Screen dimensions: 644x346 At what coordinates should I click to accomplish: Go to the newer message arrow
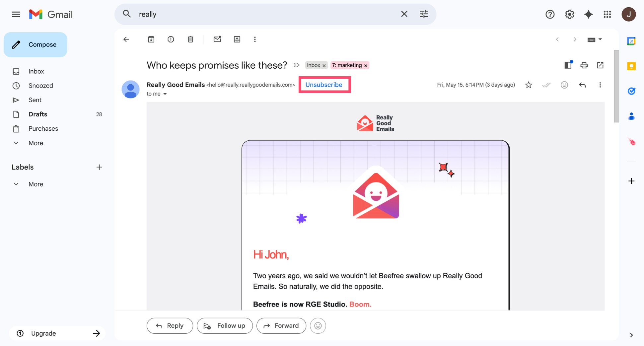point(557,39)
